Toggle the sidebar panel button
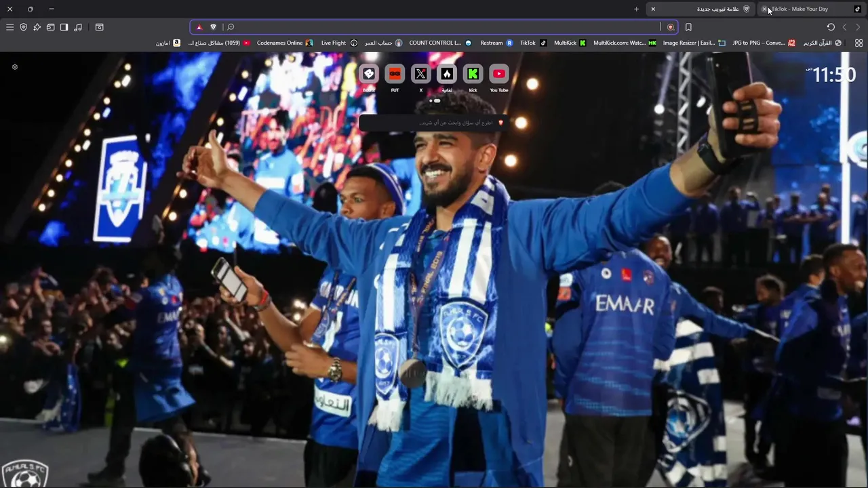868x488 pixels. pos(64,27)
